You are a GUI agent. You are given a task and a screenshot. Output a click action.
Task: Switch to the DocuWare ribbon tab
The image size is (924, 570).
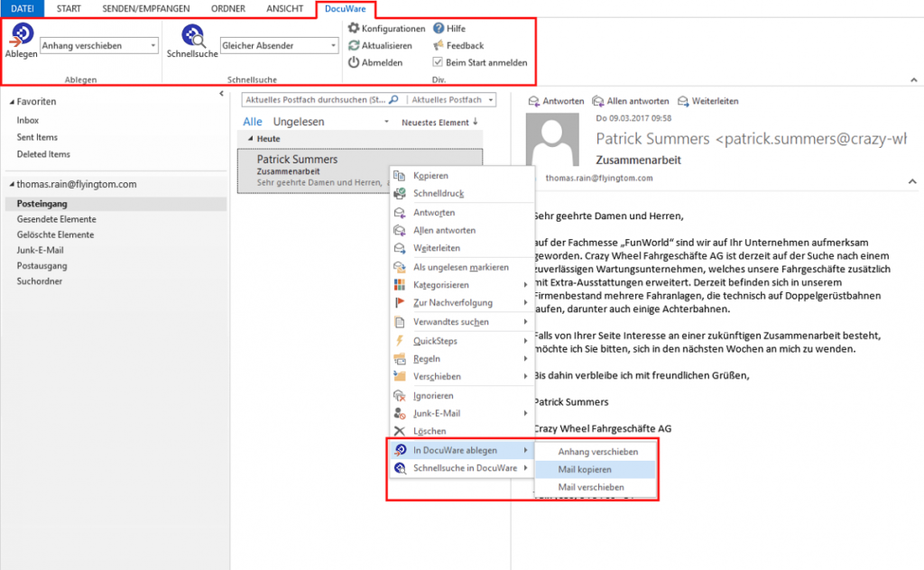[345, 8]
